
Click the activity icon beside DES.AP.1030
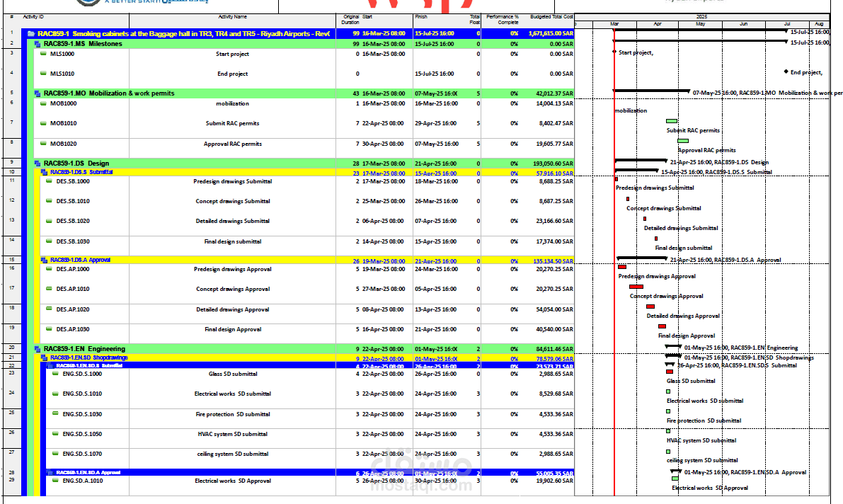click(x=49, y=328)
